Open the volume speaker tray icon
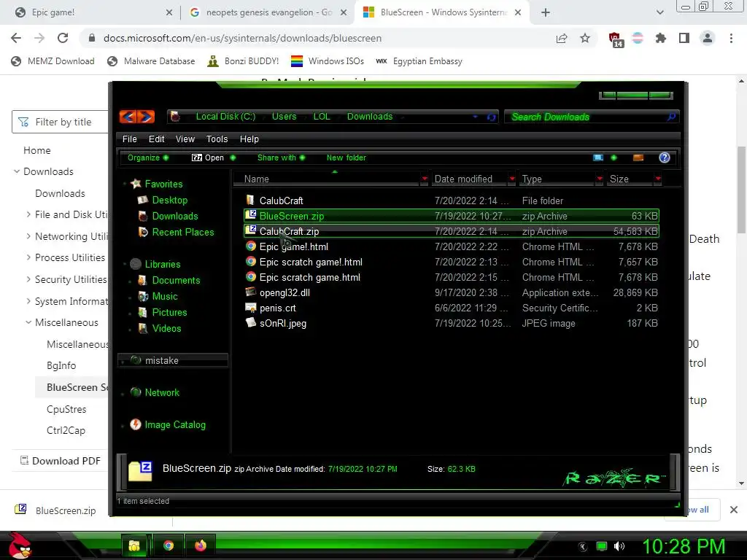This screenshot has height=560, width=747. click(619, 546)
